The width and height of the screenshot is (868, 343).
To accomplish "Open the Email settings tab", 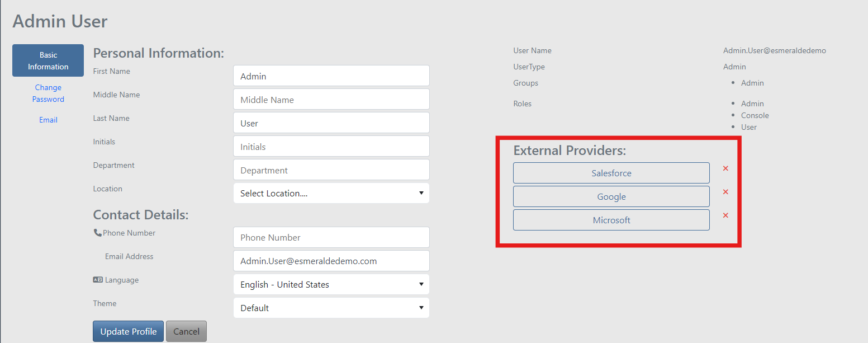I will pyautogui.click(x=48, y=120).
